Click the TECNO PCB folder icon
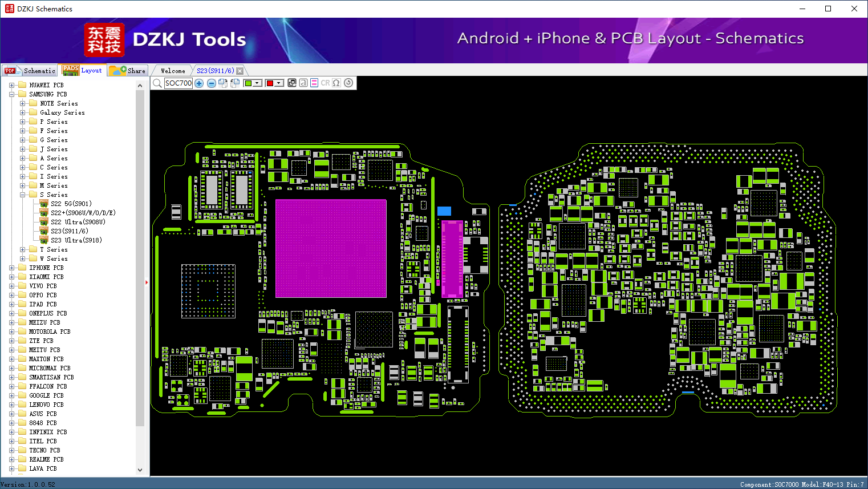This screenshot has height=489, width=868. click(22, 450)
